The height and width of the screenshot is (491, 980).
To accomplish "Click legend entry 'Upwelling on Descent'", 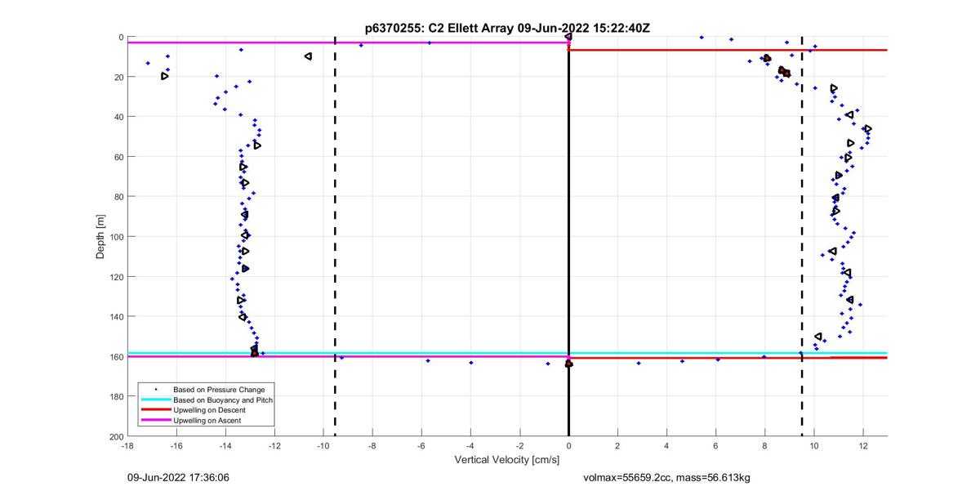I will pos(209,410).
